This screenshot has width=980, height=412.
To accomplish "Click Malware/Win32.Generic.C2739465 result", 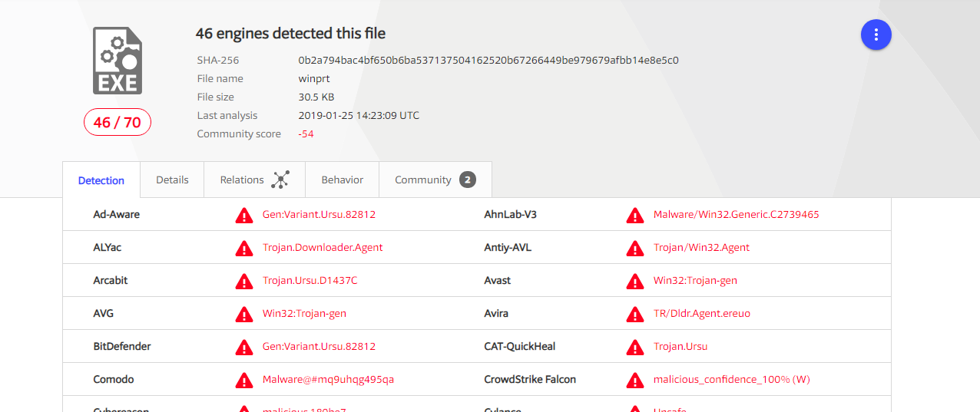I will click(737, 215).
